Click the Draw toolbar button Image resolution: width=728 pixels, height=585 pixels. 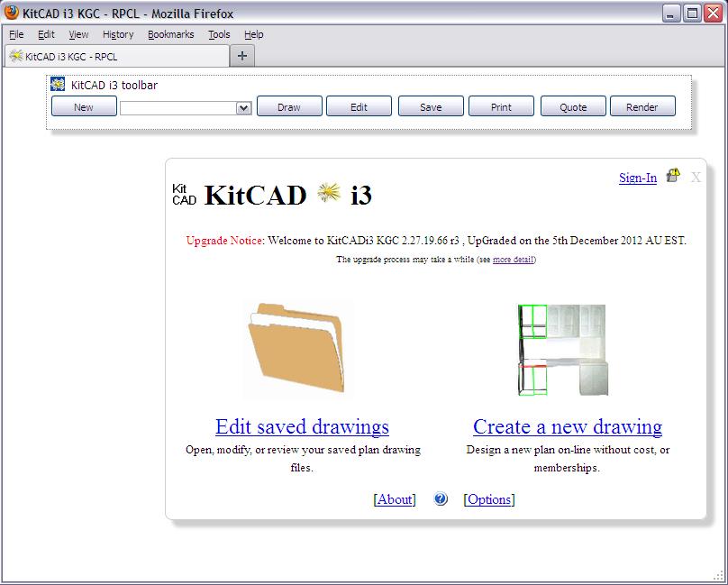pos(289,106)
